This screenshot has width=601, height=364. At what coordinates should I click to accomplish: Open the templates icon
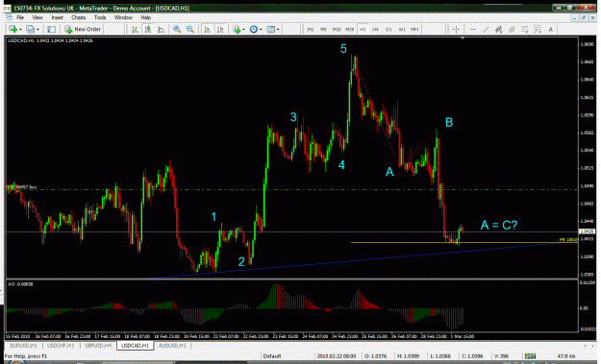[x=271, y=29]
